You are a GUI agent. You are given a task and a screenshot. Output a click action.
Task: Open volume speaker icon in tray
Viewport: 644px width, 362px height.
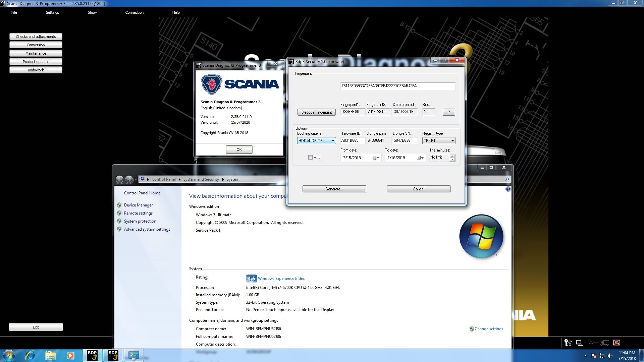pyautogui.click(x=610, y=356)
